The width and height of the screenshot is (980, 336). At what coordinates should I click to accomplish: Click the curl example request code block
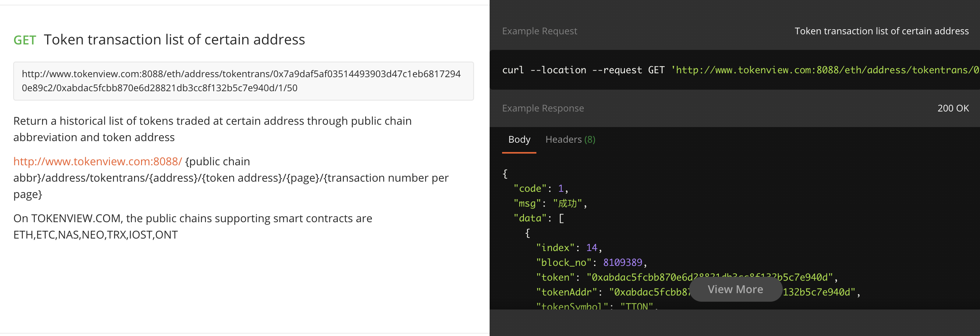[735, 70]
